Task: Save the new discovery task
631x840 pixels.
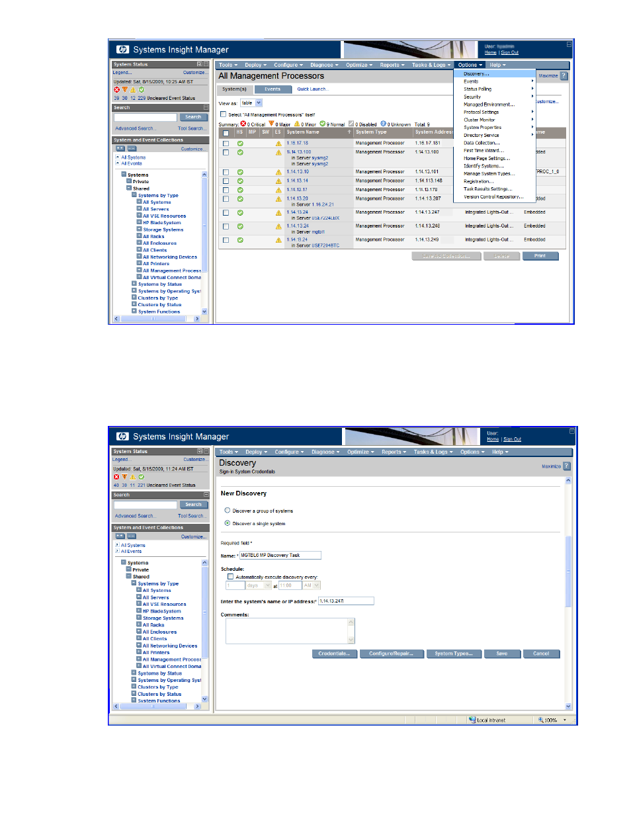Action: [502, 653]
